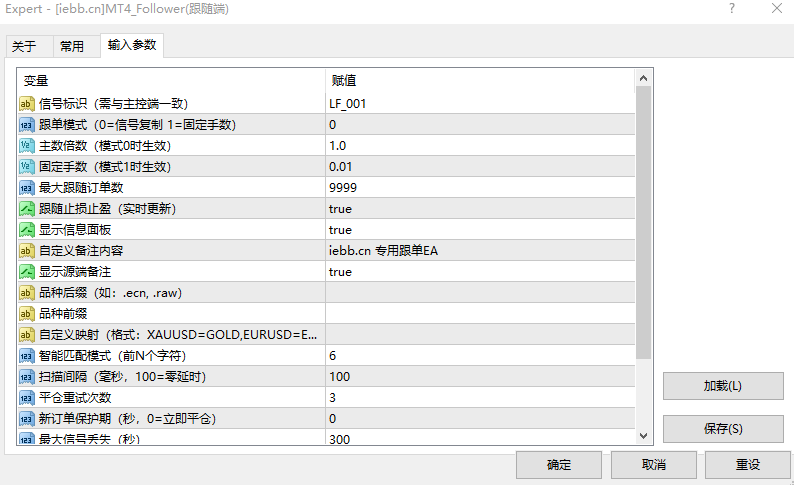Click the 取消 button

(x=653, y=465)
